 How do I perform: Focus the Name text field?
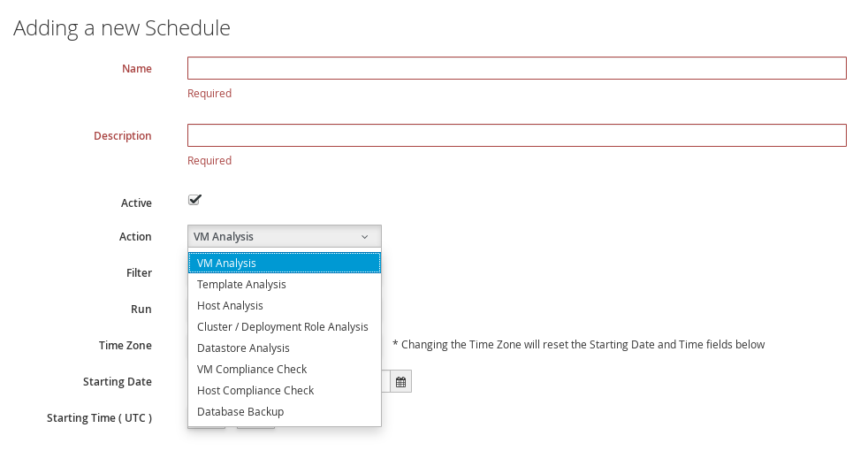click(516, 68)
